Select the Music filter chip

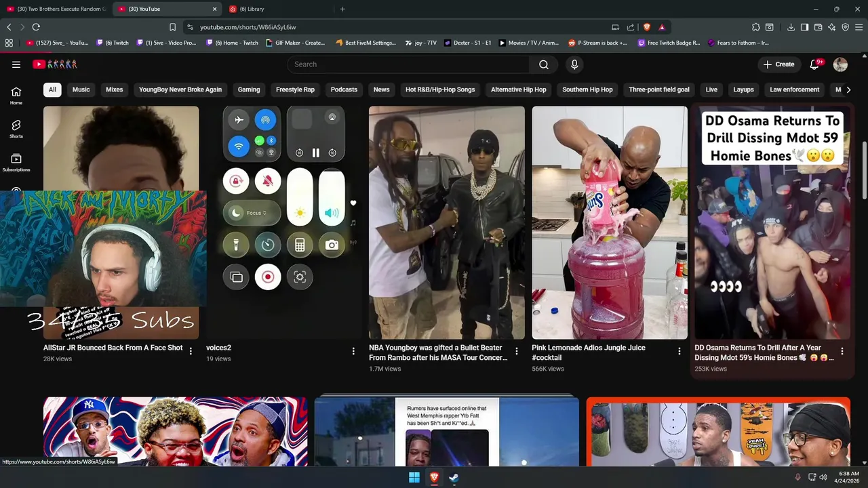pos(81,89)
